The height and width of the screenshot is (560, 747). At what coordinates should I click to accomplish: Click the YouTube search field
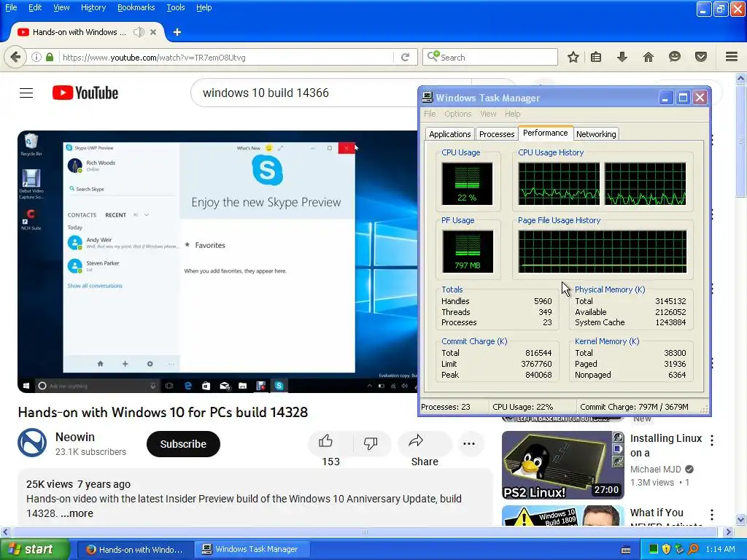click(x=305, y=93)
